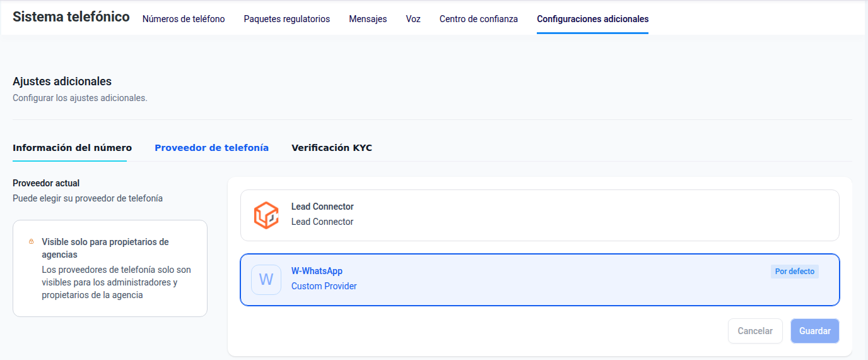Click the text Puede elegir su proveedor de telefonía
This screenshot has width=868, height=360.
(x=88, y=198)
